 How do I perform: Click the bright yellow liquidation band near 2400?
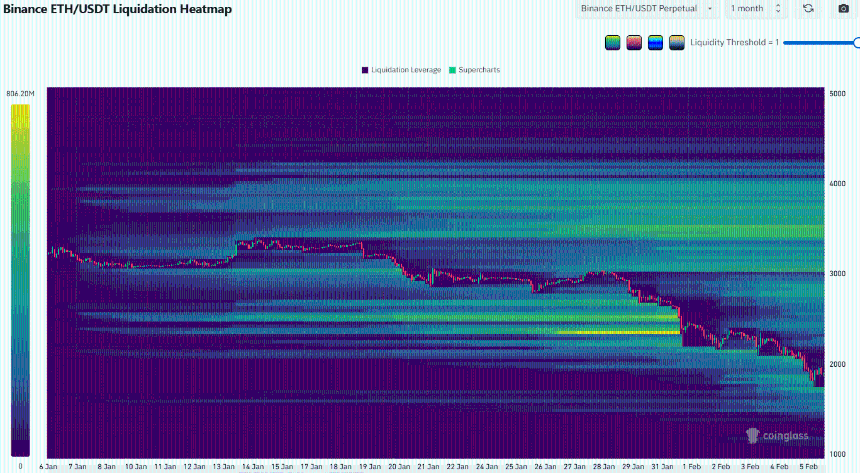pyautogui.click(x=618, y=332)
